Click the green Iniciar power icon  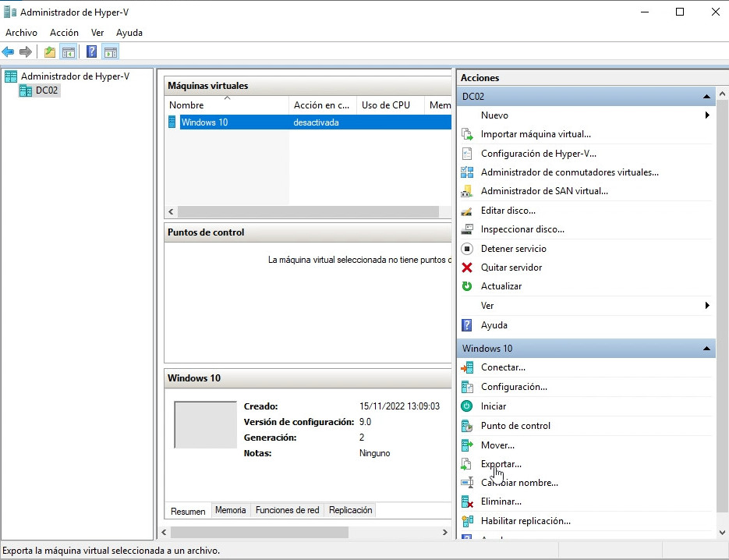tap(467, 406)
